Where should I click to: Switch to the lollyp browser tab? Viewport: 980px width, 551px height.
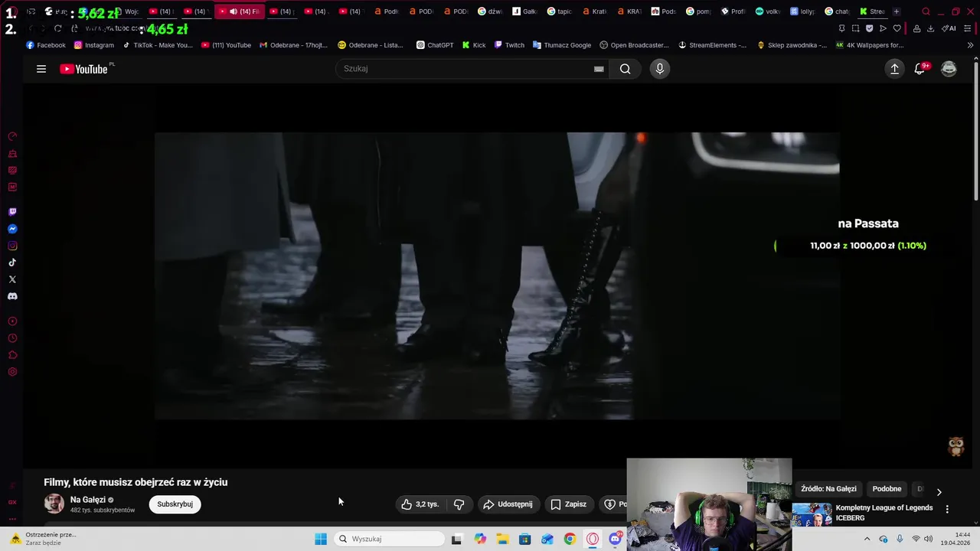coord(802,11)
